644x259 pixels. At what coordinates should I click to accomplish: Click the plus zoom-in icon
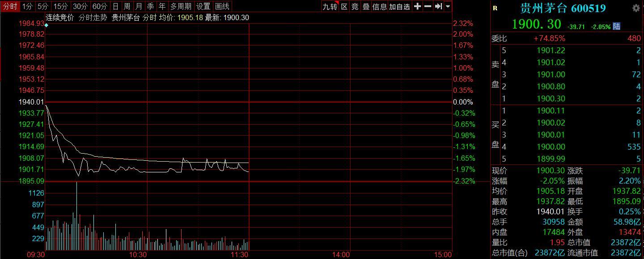[x=417, y=6]
